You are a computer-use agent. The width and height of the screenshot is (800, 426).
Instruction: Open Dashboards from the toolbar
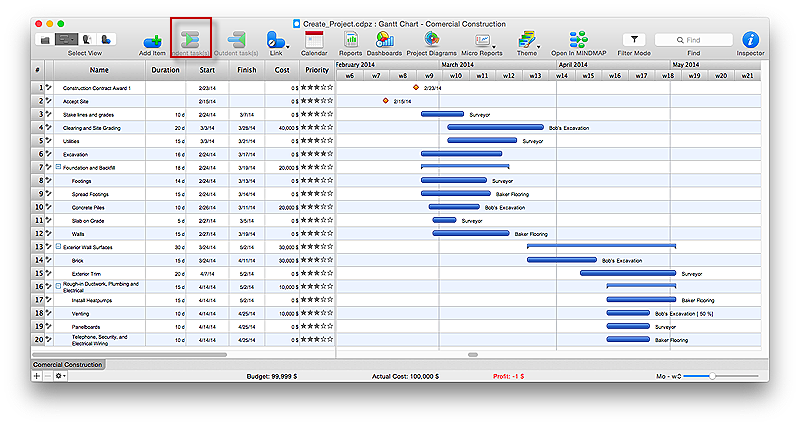pos(384,39)
